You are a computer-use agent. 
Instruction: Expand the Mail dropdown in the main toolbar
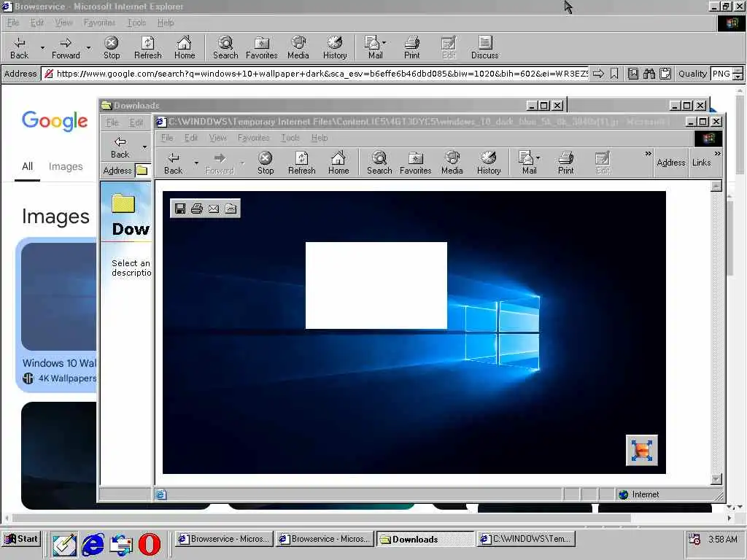(x=384, y=42)
